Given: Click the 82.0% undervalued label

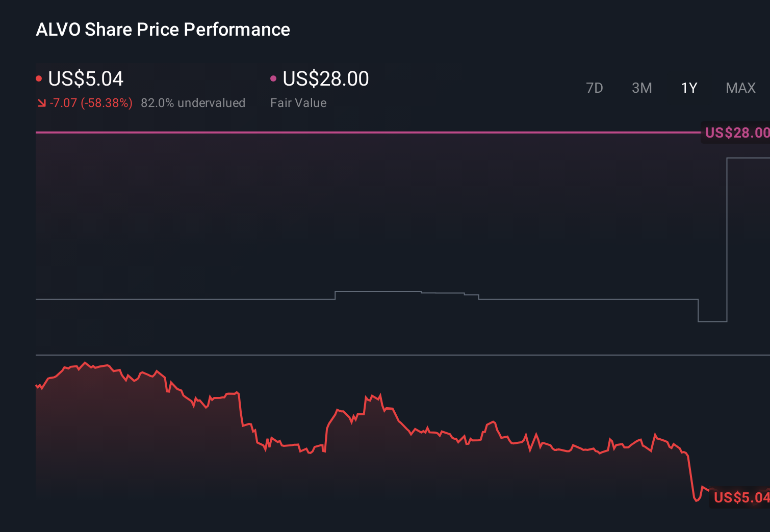Looking at the screenshot, I should [194, 103].
